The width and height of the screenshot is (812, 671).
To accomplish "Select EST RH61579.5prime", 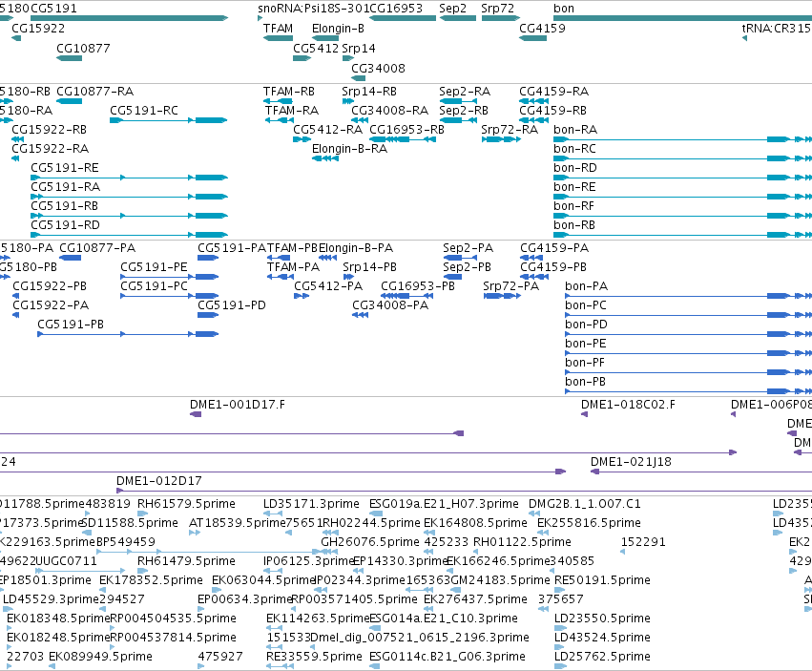I will point(186,504).
